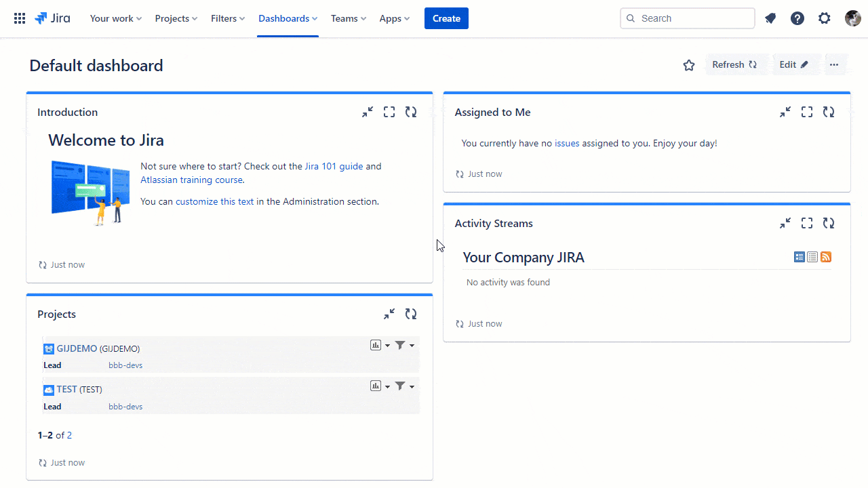Open filters dropdown for TEST project
Image resolution: width=868 pixels, height=488 pixels.
[405, 386]
